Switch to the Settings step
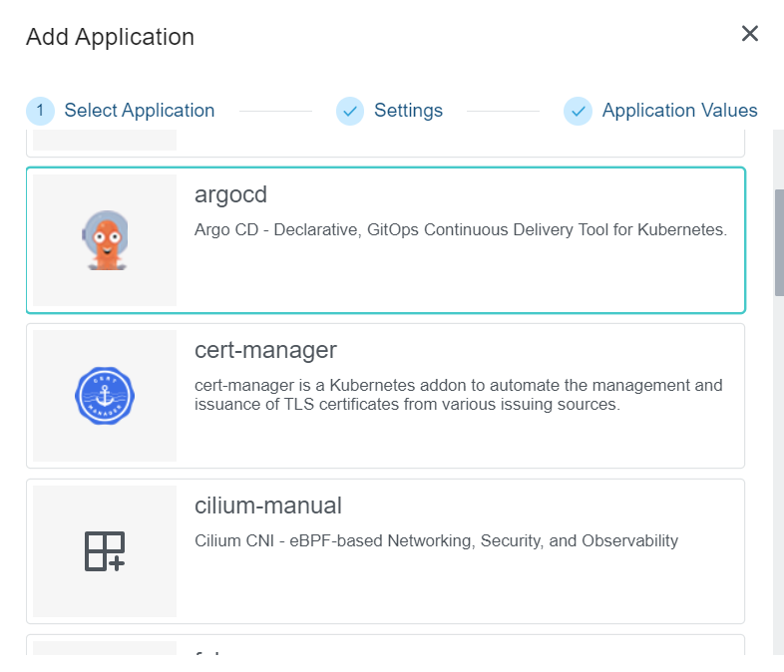Viewport: 784px width, 672px height. (x=408, y=111)
